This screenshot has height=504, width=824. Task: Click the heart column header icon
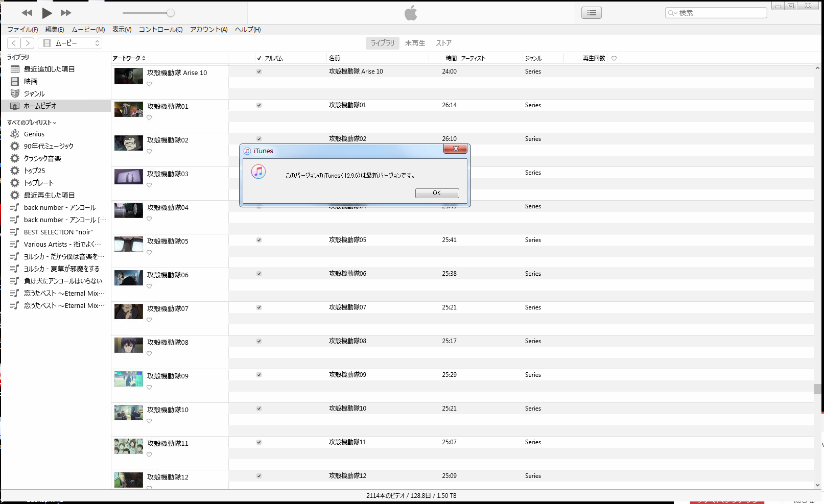tap(614, 58)
